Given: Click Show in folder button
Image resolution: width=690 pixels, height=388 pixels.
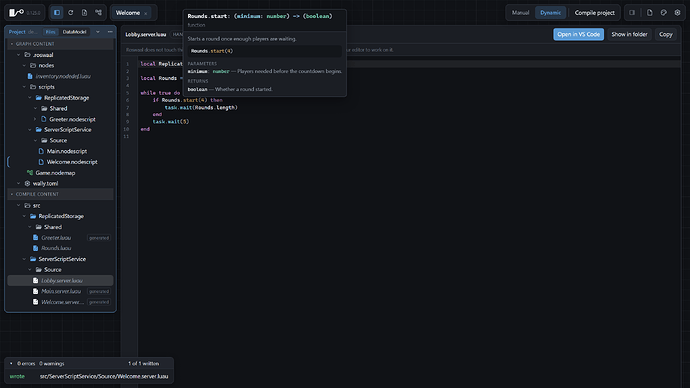Looking at the screenshot, I should pyautogui.click(x=629, y=34).
